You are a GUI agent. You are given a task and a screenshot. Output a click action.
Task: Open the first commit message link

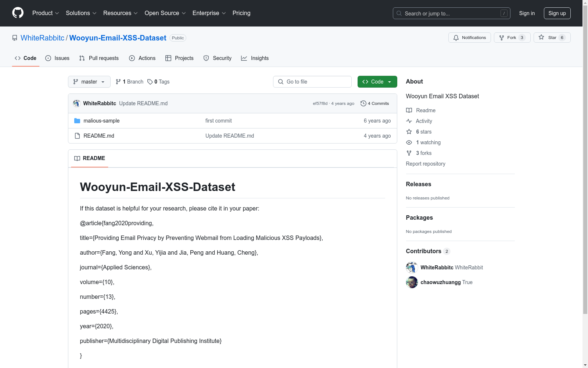(219, 121)
